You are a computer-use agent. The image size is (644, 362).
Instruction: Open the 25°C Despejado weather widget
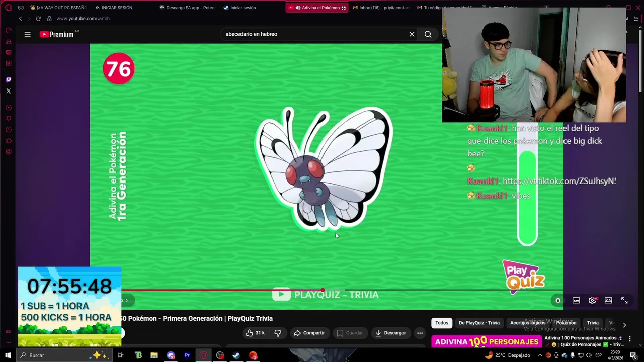[507, 355]
